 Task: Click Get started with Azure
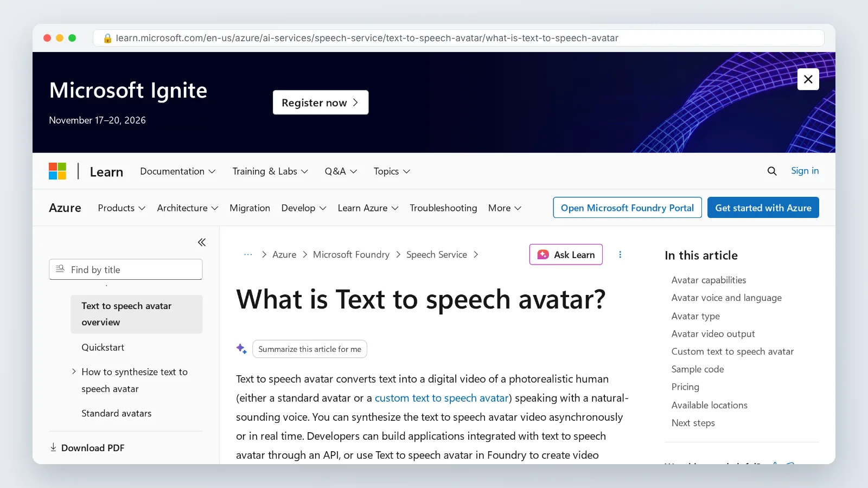pyautogui.click(x=763, y=208)
